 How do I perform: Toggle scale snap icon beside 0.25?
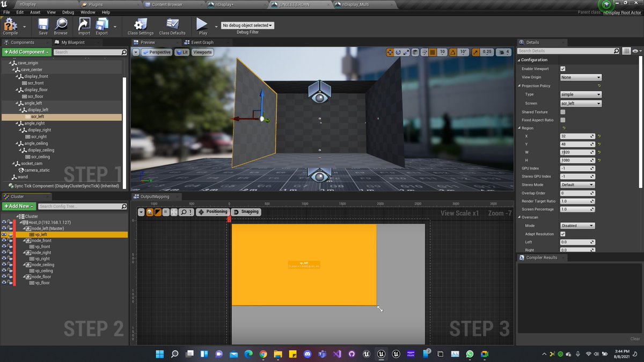click(475, 52)
